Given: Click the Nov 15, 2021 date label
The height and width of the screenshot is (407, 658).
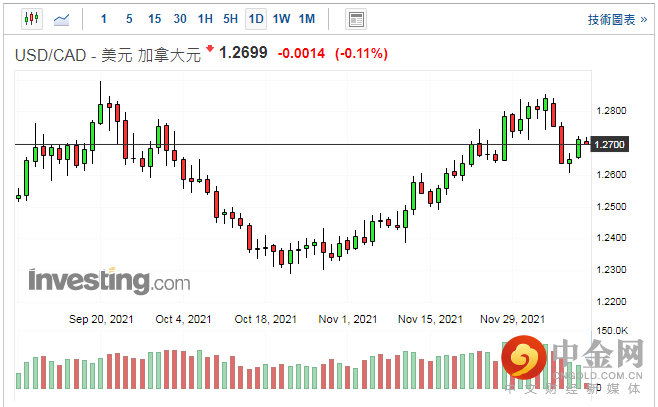Looking at the screenshot, I should (x=430, y=319).
